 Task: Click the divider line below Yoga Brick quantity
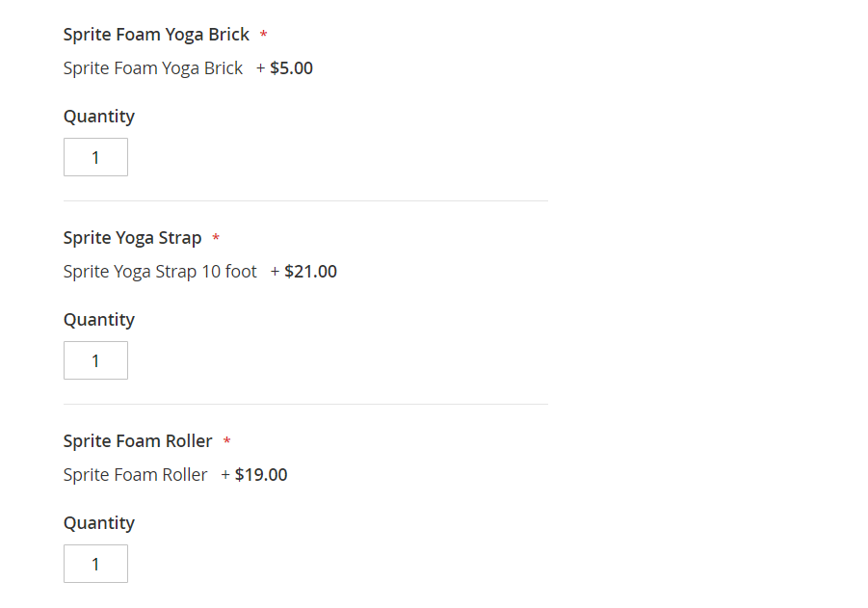[305, 200]
